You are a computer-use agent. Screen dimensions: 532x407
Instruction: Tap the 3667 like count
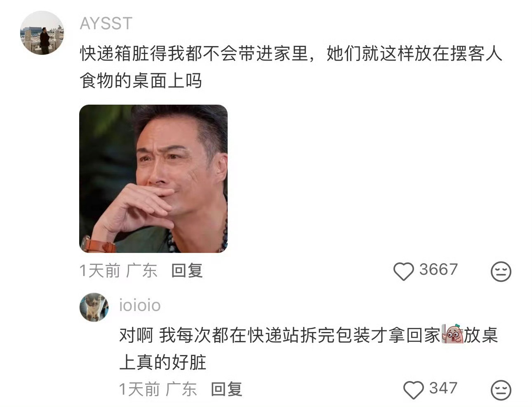[438, 270]
